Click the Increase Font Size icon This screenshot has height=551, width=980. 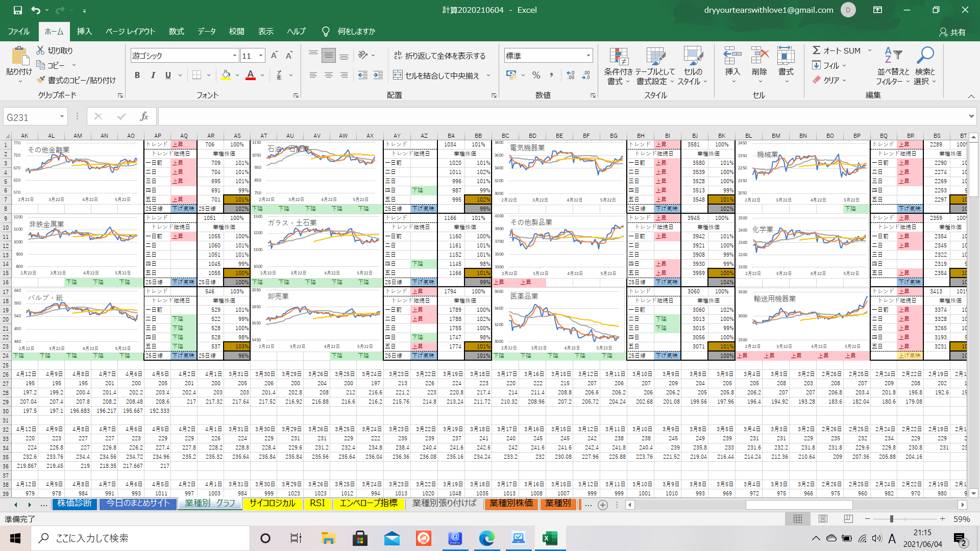click(274, 56)
